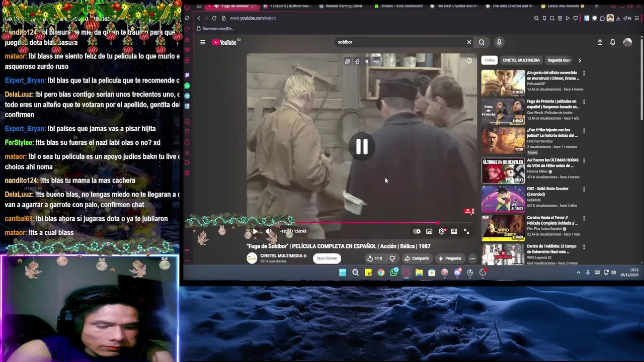Resume playback with the large center pause icon

click(x=362, y=147)
